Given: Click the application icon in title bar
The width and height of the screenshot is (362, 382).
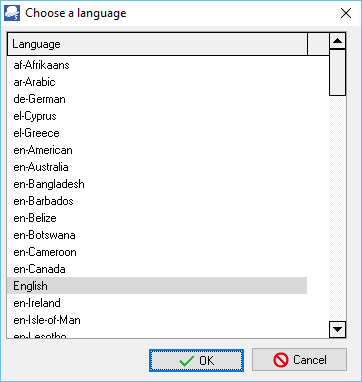Looking at the screenshot, I should click(12, 13).
